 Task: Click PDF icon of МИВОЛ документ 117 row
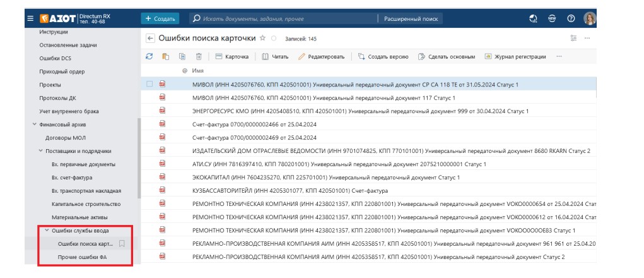tap(163, 97)
